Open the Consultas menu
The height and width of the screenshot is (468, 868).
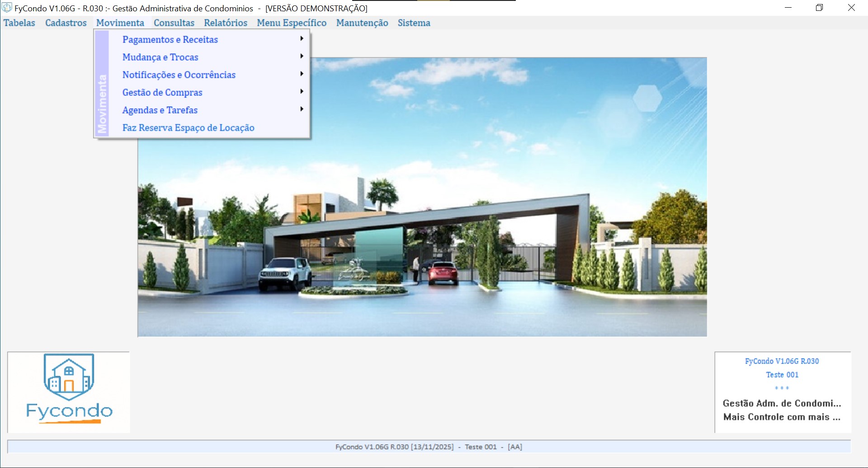coord(174,23)
